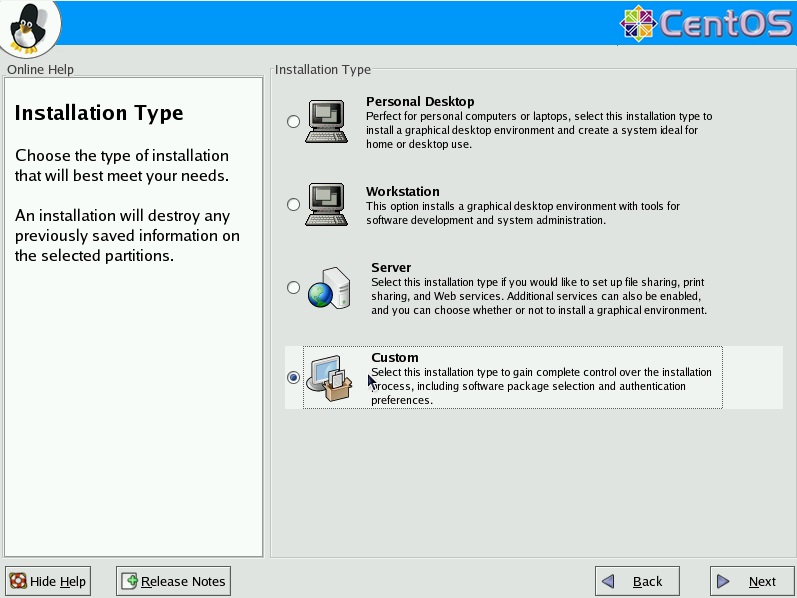797x598 pixels.
Task: Pick the Server radio button
Action: click(293, 288)
